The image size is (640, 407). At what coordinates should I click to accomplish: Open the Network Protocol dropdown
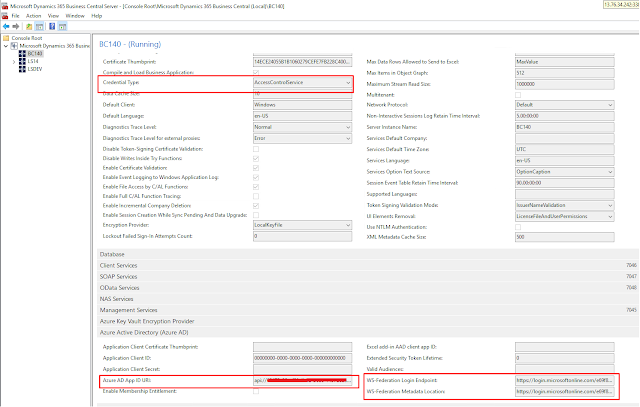[x=564, y=105]
